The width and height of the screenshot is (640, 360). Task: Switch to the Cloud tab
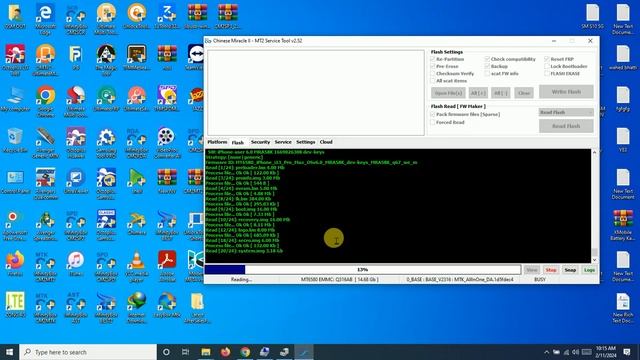(x=326, y=142)
